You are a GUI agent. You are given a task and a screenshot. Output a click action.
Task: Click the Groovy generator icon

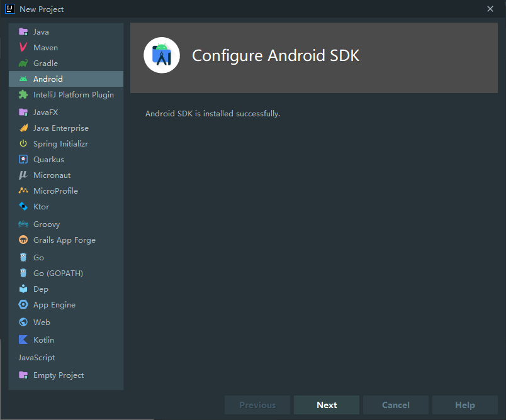tap(21, 224)
